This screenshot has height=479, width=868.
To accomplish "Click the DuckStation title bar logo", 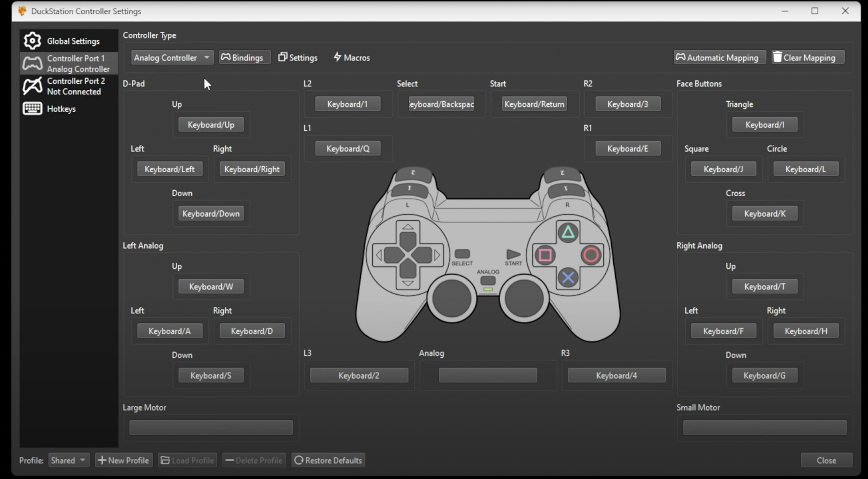I will tap(22, 11).
